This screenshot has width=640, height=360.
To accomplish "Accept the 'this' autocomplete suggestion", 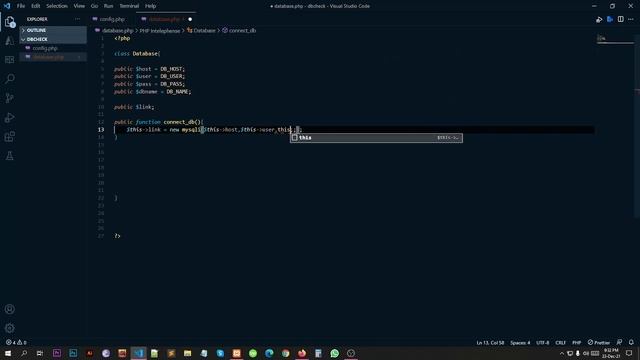I will [x=376, y=138].
